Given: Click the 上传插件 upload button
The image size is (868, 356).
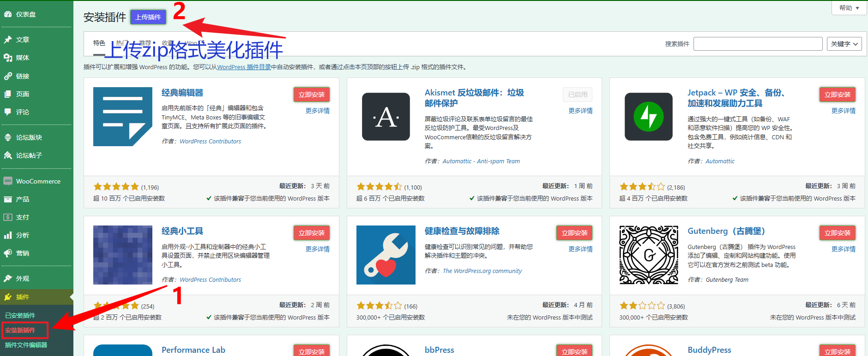Looking at the screenshot, I should [148, 17].
